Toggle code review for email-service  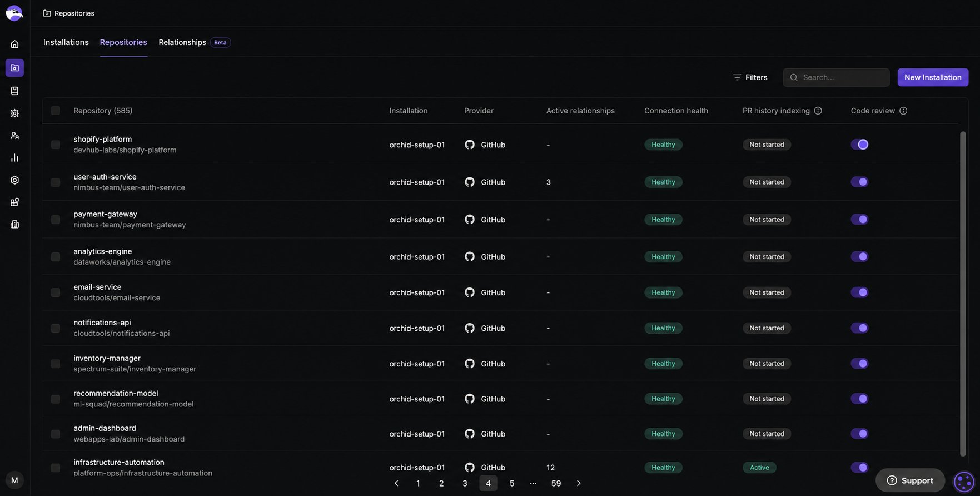(x=859, y=292)
